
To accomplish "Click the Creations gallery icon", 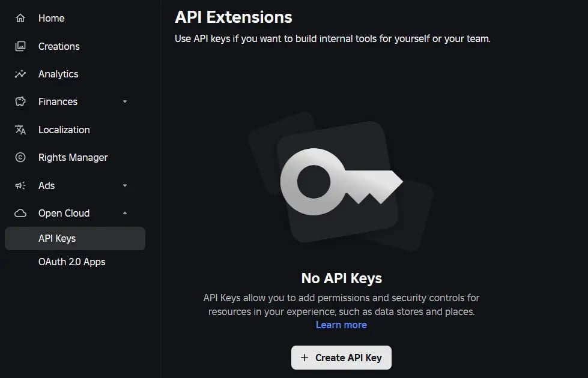I will (x=20, y=46).
